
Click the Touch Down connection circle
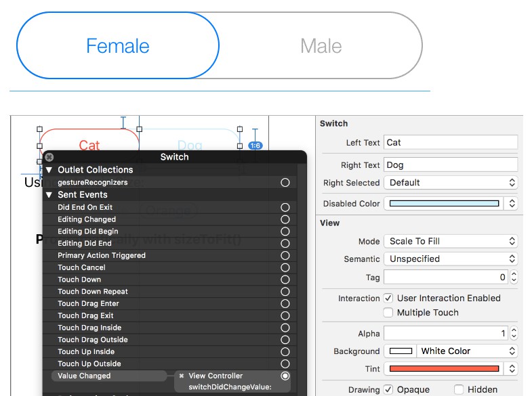(285, 280)
